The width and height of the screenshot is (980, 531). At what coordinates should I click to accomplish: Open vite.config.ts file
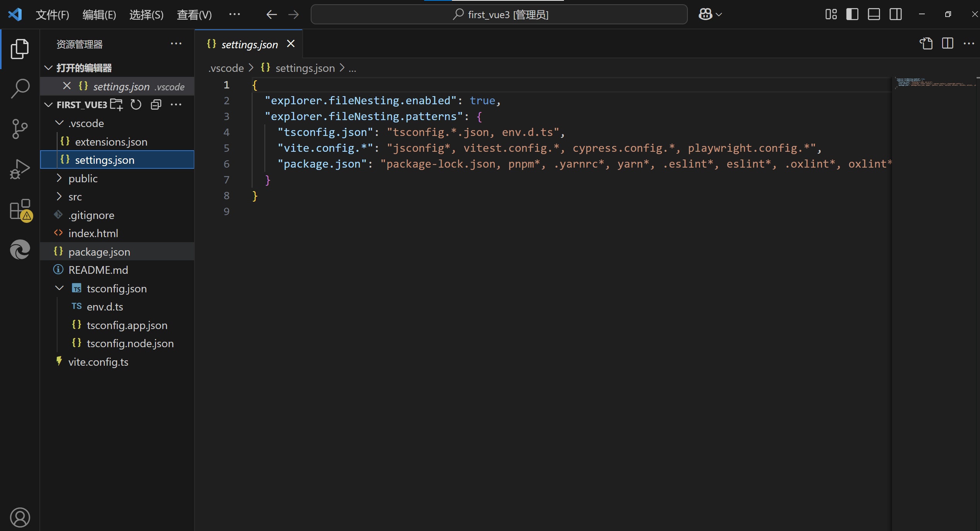pyautogui.click(x=98, y=362)
